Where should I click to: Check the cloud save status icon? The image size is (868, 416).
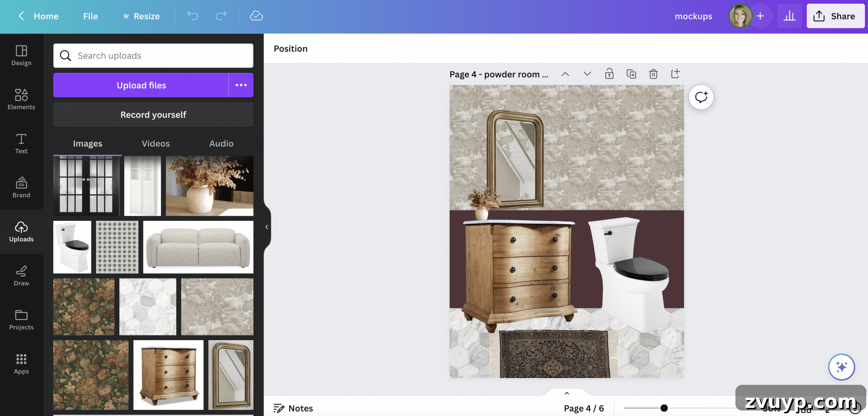click(x=256, y=16)
